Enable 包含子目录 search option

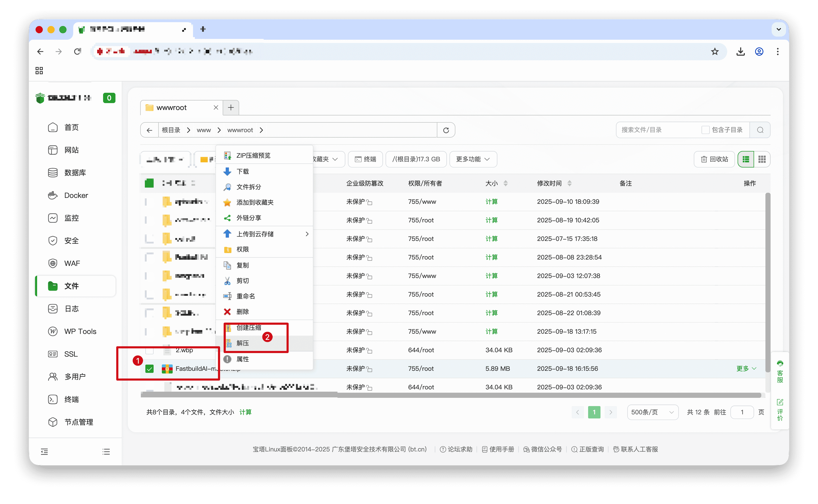pyautogui.click(x=705, y=130)
